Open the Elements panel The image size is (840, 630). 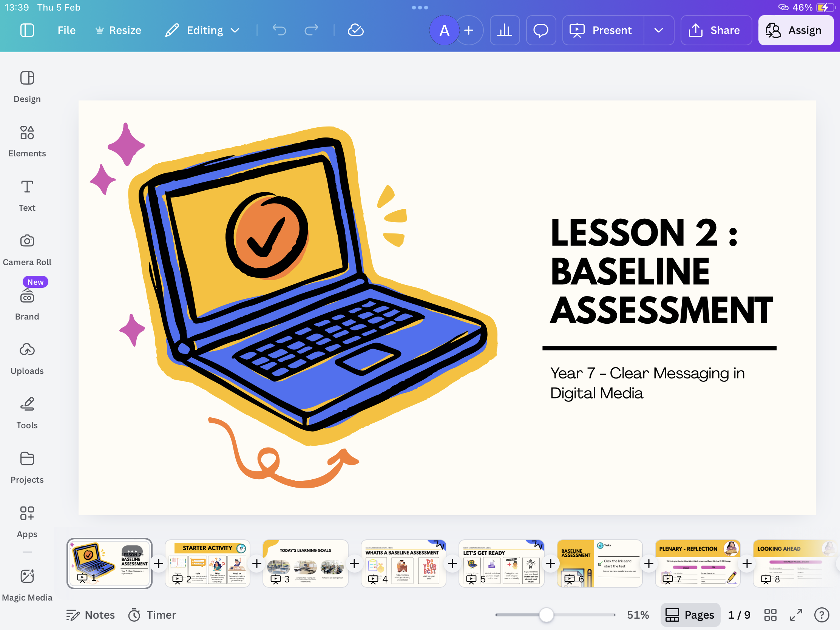(x=27, y=141)
